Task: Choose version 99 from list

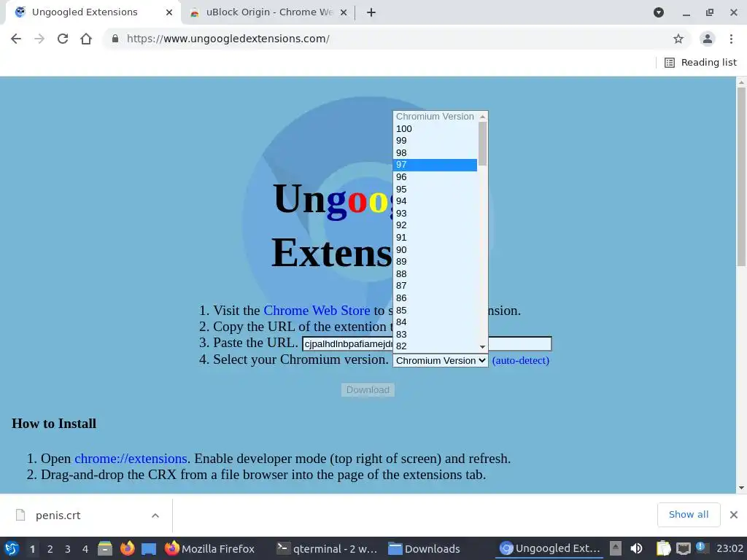Action: click(435, 141)
